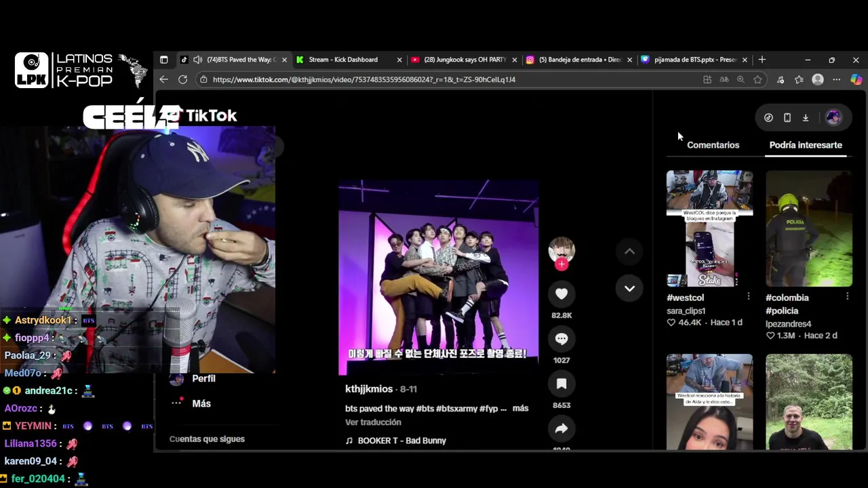Viewport: 868px width, 488px height.
Task: Click the #westcol hashtag
Action: [685, 298]
